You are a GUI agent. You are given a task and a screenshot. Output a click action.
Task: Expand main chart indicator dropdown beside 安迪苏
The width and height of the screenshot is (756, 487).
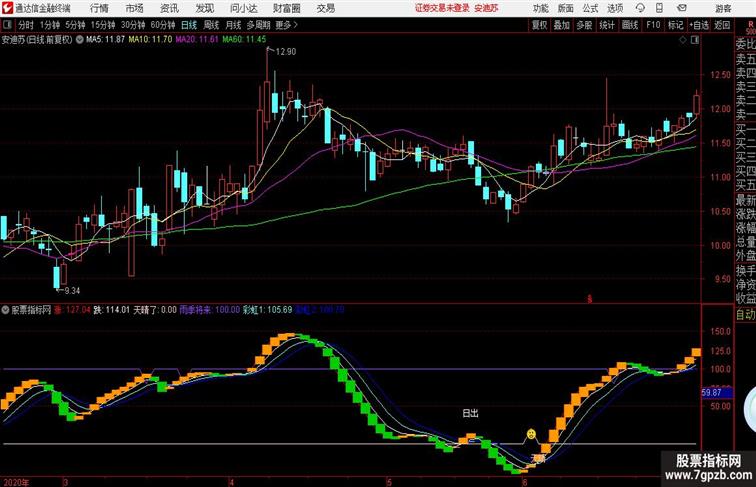pos(80,40)
